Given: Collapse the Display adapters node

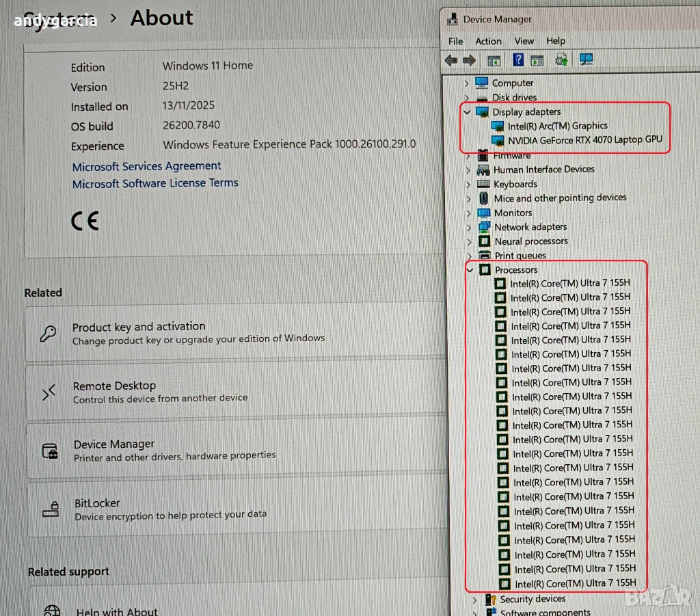Looking at the screenshot, I should click(467, 111).
